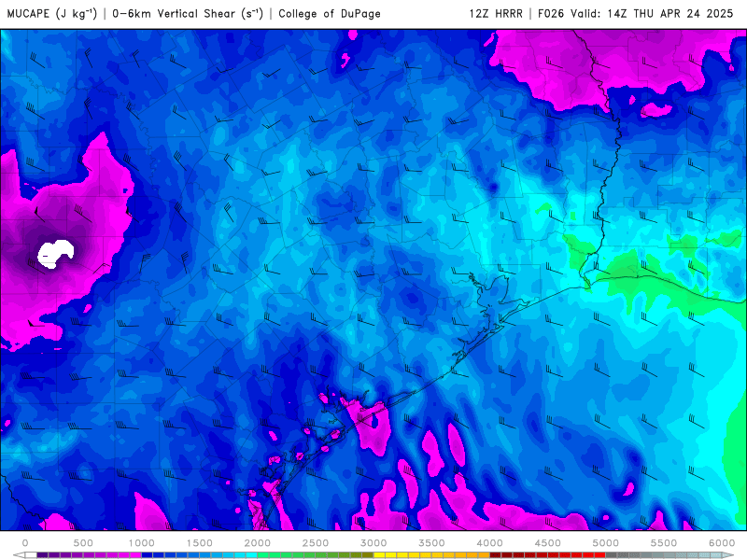Viewport: 747px width, 560px height.
Task: Select the "4500" legend value
Action: point(548,543)
